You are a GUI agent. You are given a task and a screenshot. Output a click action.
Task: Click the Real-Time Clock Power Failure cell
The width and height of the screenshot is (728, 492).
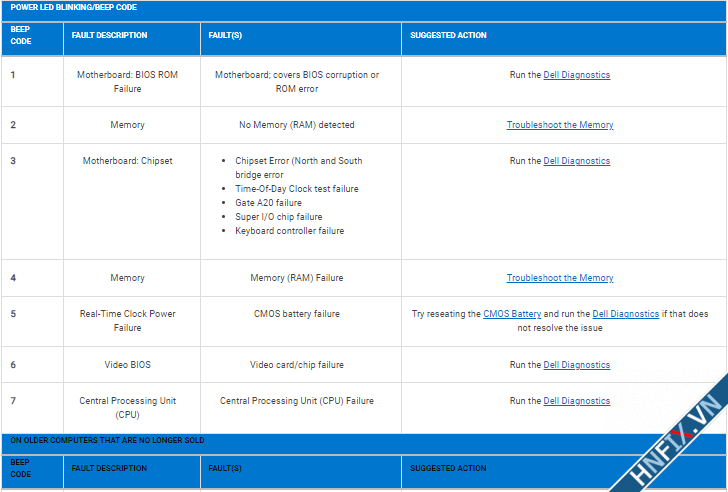click(x=127, y=320)
